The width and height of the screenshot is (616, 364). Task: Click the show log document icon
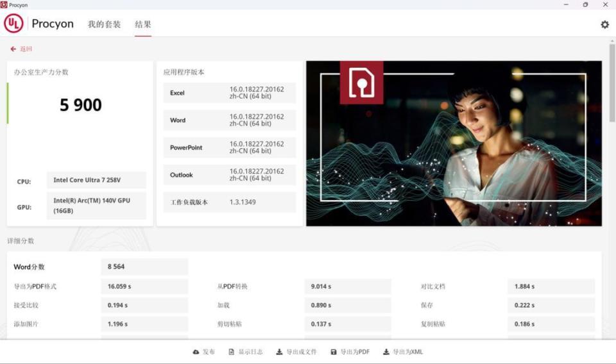point(232,352)
